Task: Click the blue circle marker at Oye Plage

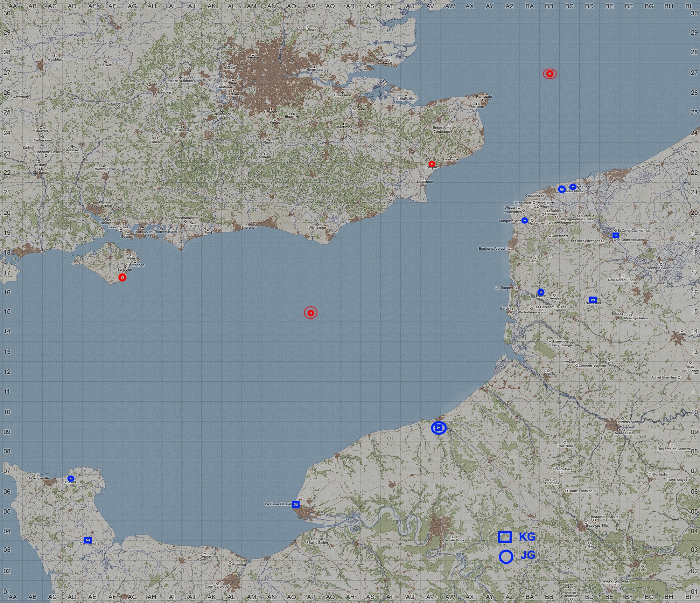Action: point(573,187)
